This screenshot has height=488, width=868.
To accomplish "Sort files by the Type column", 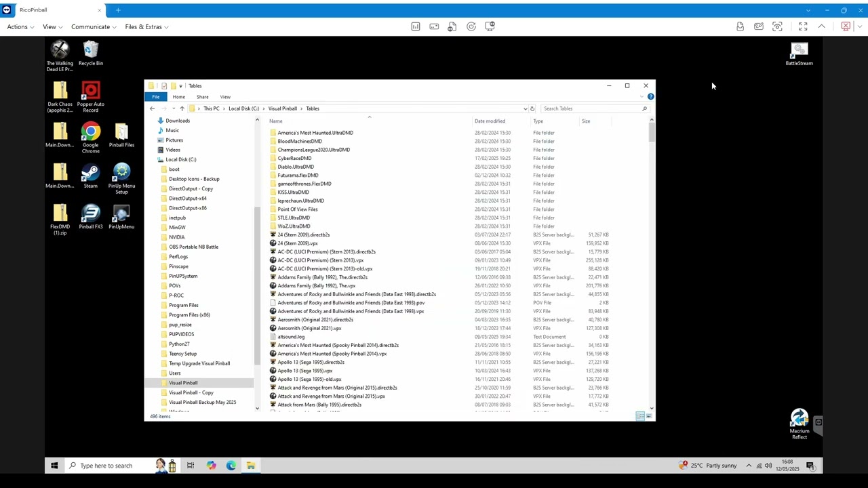I will coord(538,121).
